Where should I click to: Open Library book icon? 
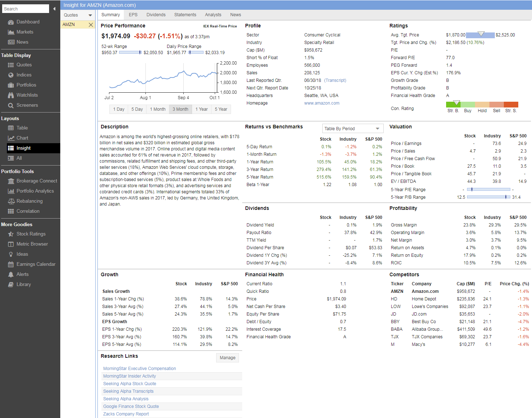pos(11,285)
